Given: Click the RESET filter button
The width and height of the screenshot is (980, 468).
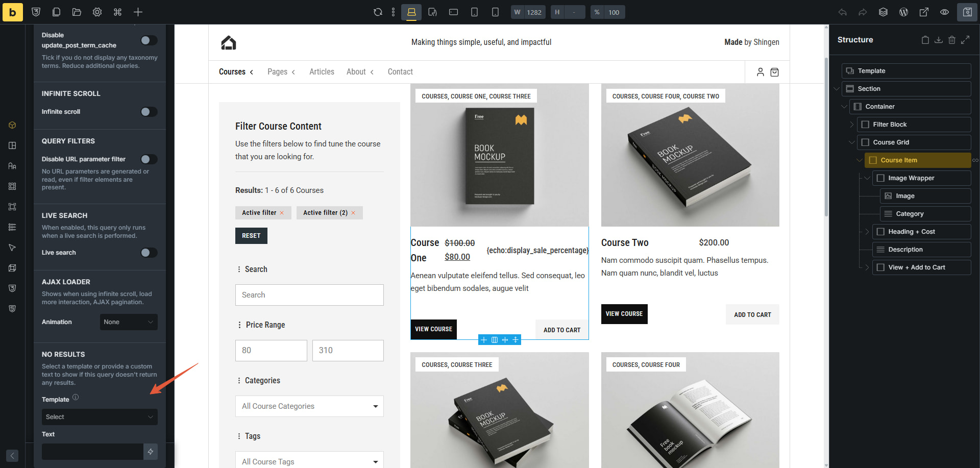Looking at the screenshot, I should click(251, 236).
